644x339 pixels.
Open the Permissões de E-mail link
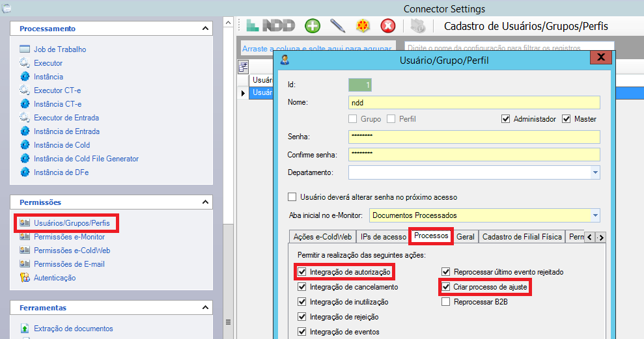point(69,264)
